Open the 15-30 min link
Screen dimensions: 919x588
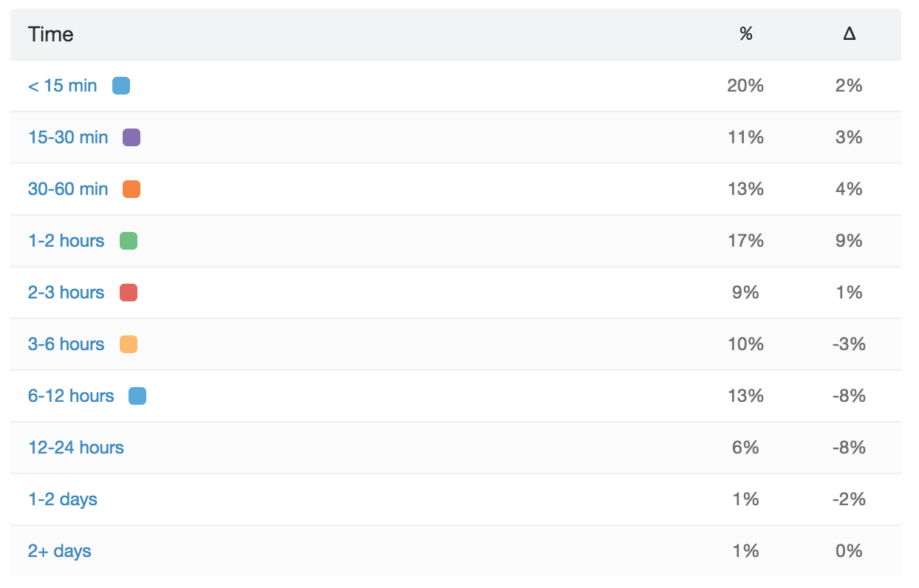[68, 137]
